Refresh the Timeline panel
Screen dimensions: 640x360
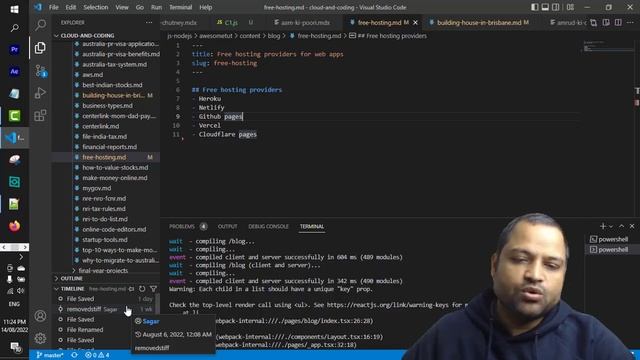[142, 289]
